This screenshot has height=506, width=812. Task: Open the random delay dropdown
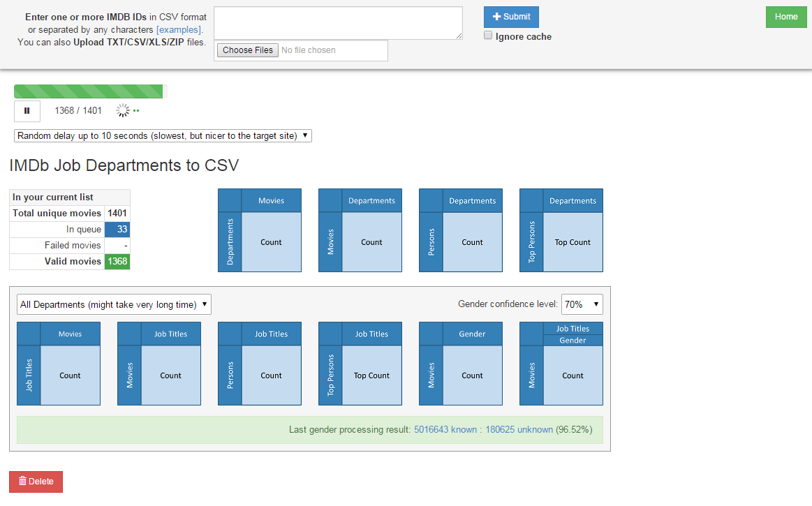163,135
